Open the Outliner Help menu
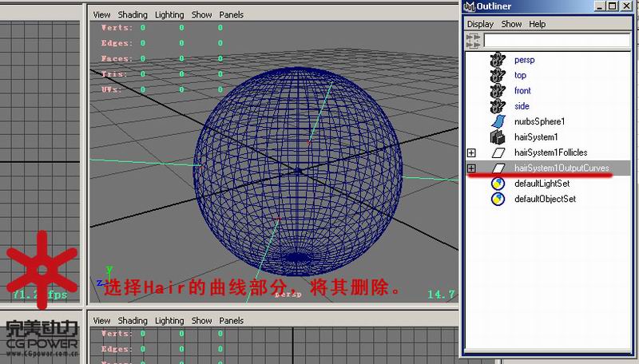This screenshot has height=364, width=639. click(537, 25)
